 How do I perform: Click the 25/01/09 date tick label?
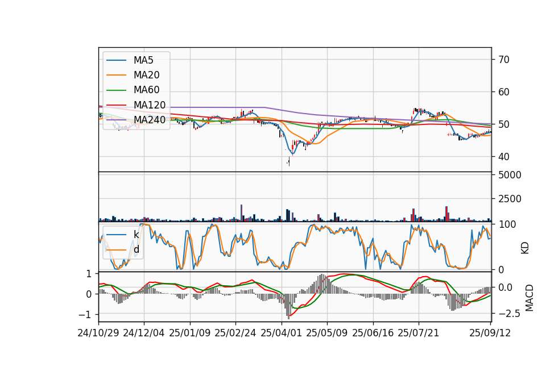(x=190, y=333)
